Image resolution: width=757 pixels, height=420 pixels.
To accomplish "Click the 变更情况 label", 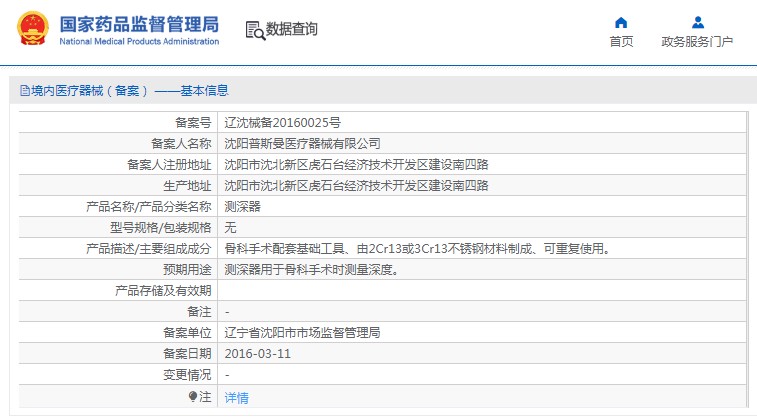I will click(187, 375).
